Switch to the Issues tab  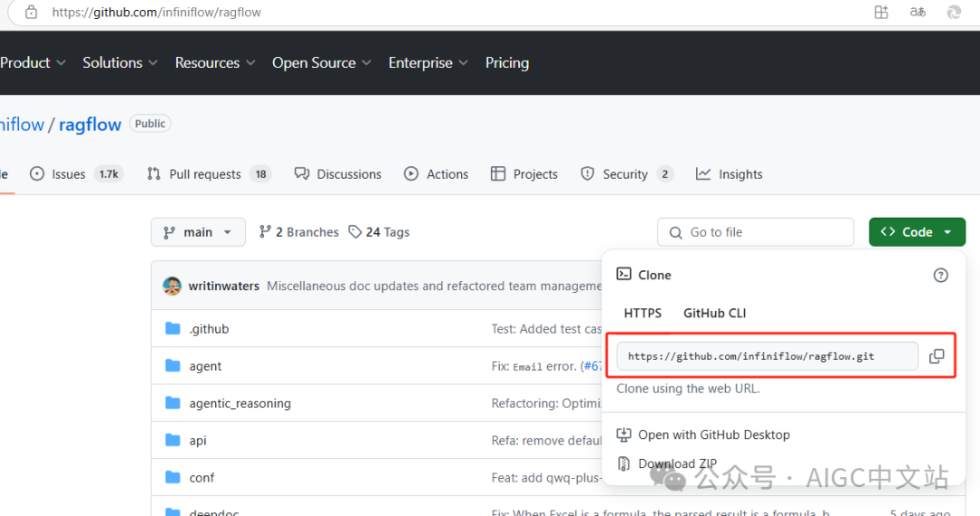pyautogui.click(x=76, y=174)
